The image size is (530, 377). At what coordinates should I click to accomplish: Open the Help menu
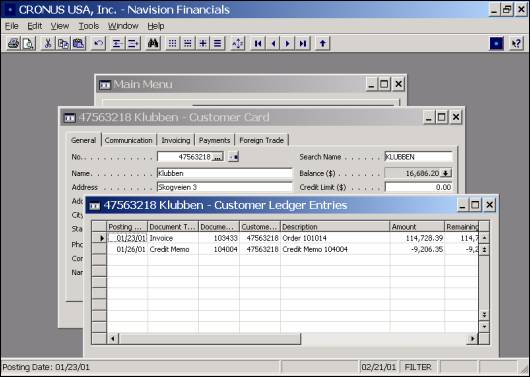pos(156,26)
